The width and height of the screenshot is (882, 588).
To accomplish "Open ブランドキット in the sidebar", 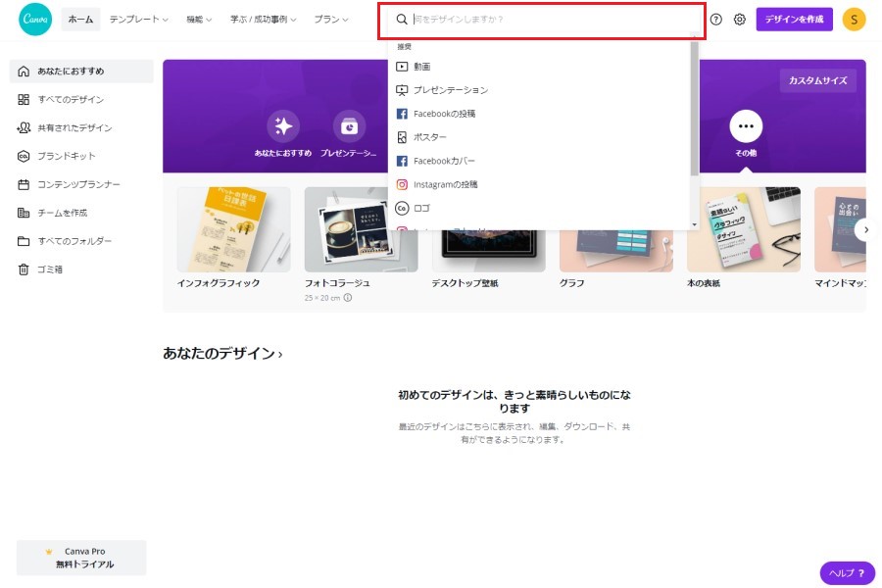I will point(66,156).
